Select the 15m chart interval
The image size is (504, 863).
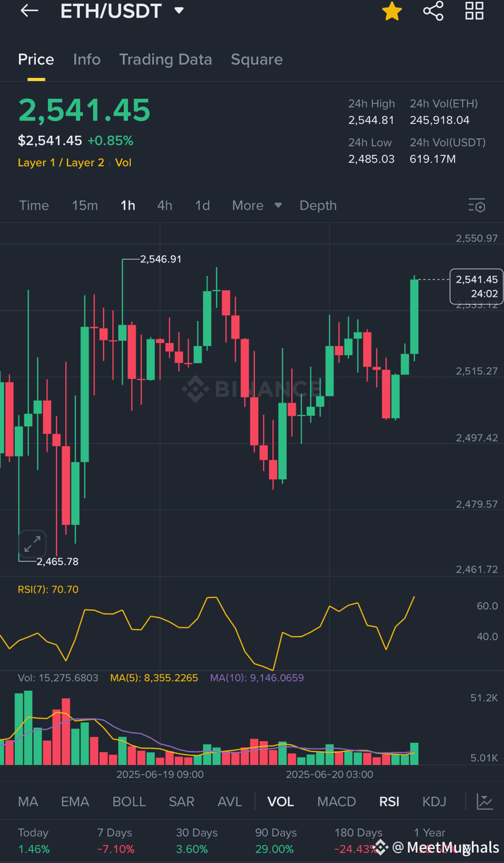tap(85, 205)
